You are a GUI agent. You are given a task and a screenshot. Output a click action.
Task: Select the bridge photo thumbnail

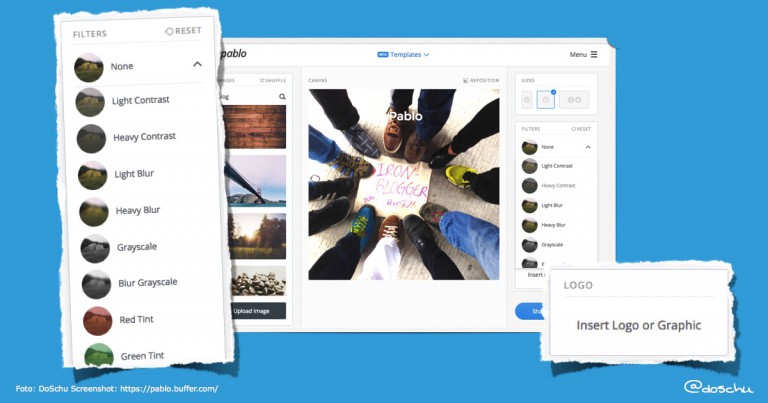point(255,181)
